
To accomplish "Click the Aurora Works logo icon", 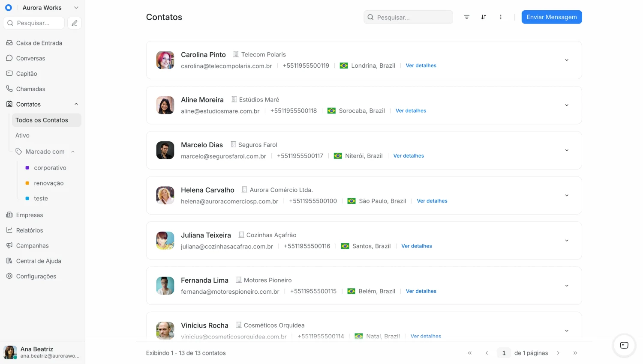I will pos(8,8).
